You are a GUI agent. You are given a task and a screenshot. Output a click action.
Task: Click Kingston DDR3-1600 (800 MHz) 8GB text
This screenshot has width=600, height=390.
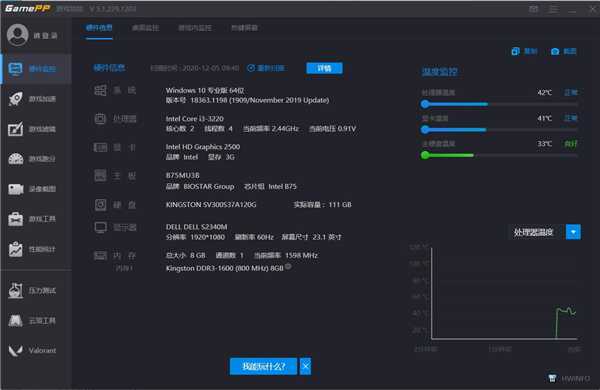(225, 268)
